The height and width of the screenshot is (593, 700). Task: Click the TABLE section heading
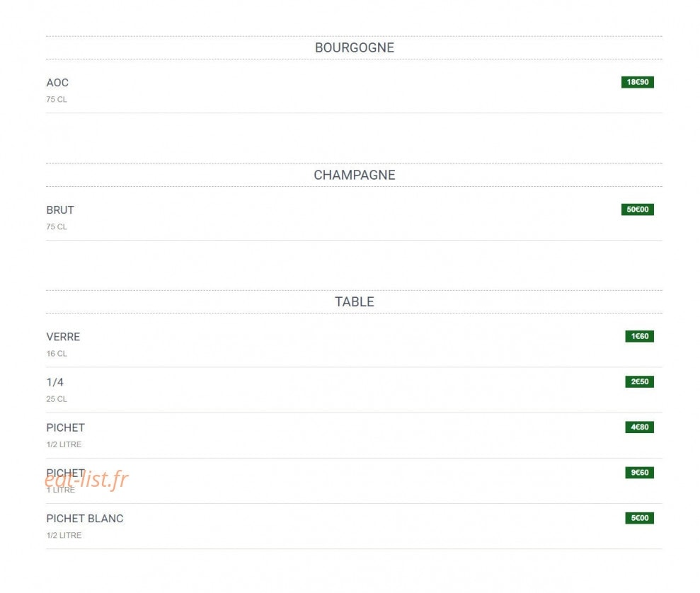coord(355,302)
